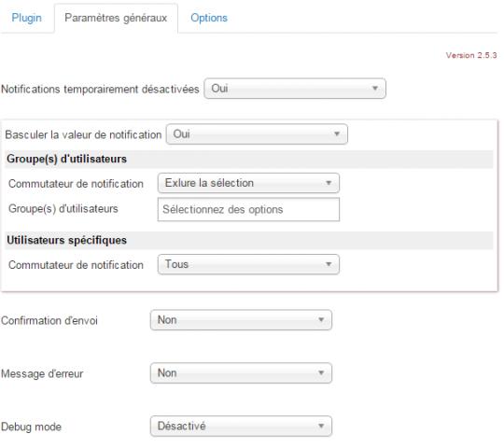The height and width of the screenshot is (448, 504).
Task: Switch to the Plugin tab
Action: 27,18
